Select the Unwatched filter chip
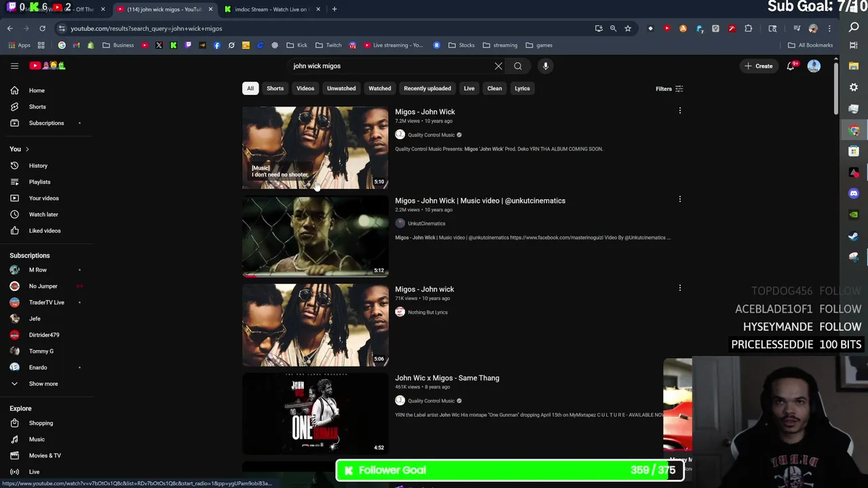 pyautogui.click(x=341, y=88)
